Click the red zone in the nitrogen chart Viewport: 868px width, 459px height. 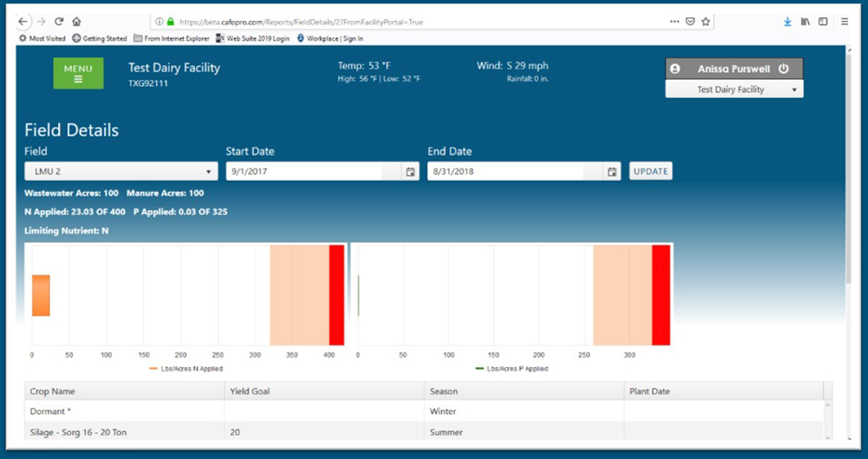(x=337, y=295)
